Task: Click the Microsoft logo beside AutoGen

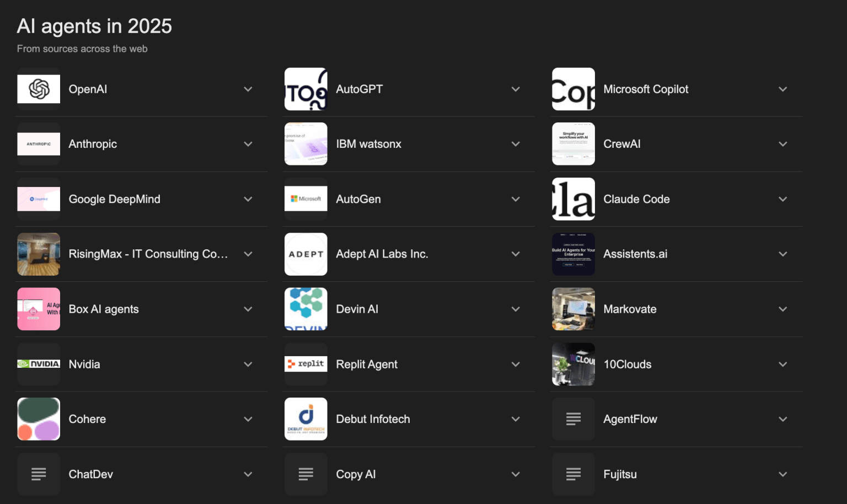Action: (306, 199)
